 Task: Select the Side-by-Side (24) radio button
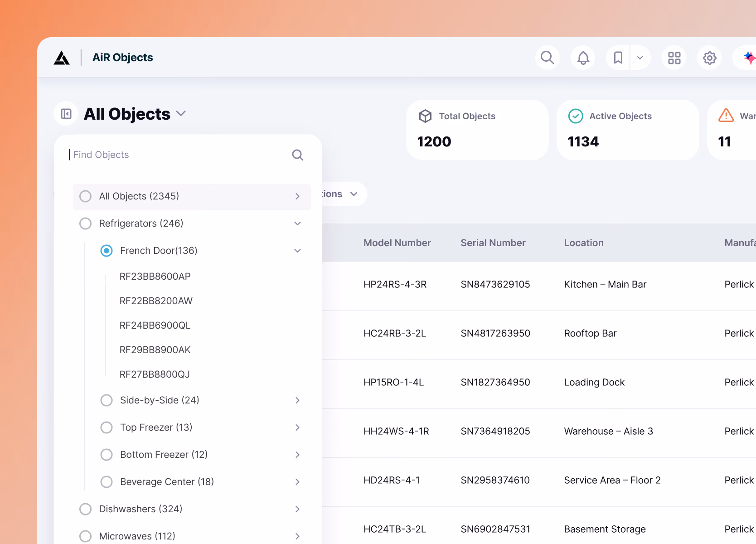tap(107, 400)
